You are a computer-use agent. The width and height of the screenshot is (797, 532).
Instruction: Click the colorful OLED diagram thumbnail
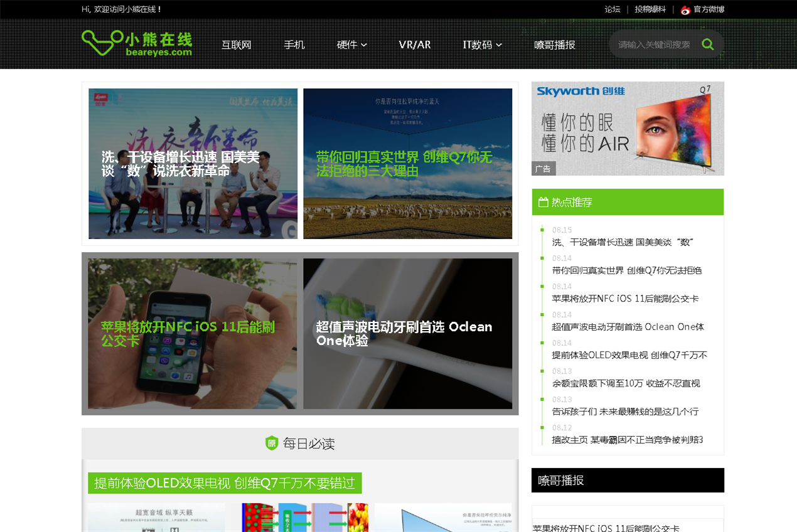(305, 518)
